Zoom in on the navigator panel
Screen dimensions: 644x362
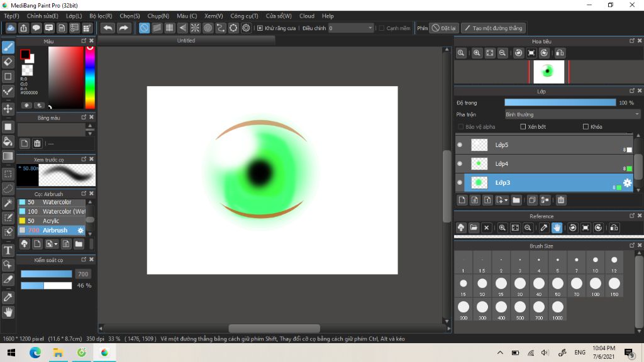(x=477, y=53)
